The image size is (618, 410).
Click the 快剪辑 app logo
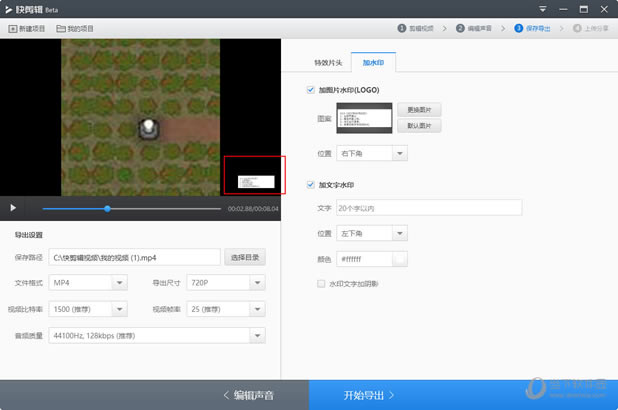tap(9, 9)
